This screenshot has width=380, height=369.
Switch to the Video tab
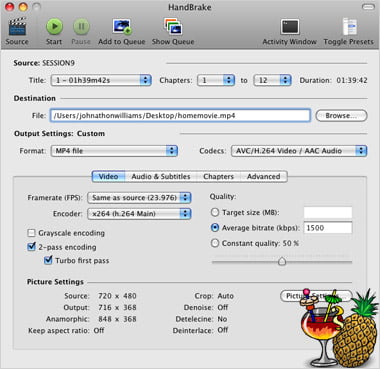108,177
